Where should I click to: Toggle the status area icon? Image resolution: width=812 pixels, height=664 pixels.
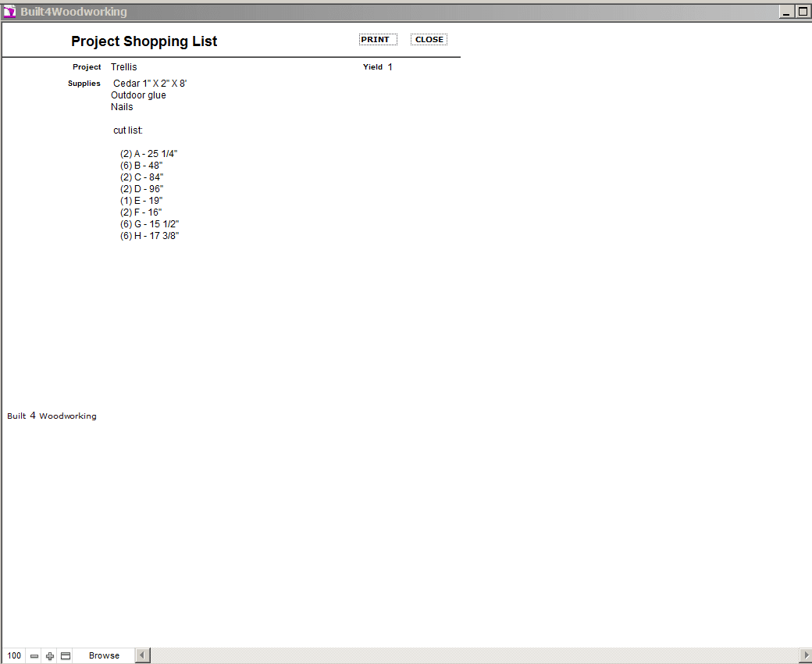point(66,656)
